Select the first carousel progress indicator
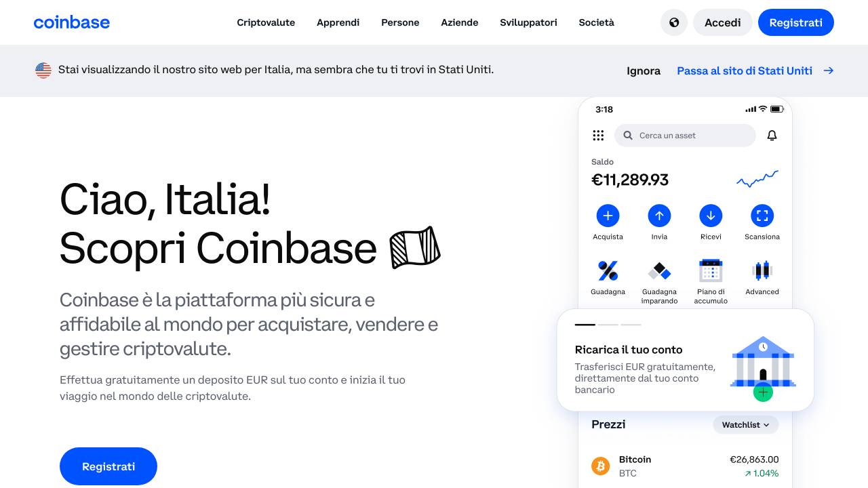Screen dimensions: 868x488 click(x=585, y=325)
